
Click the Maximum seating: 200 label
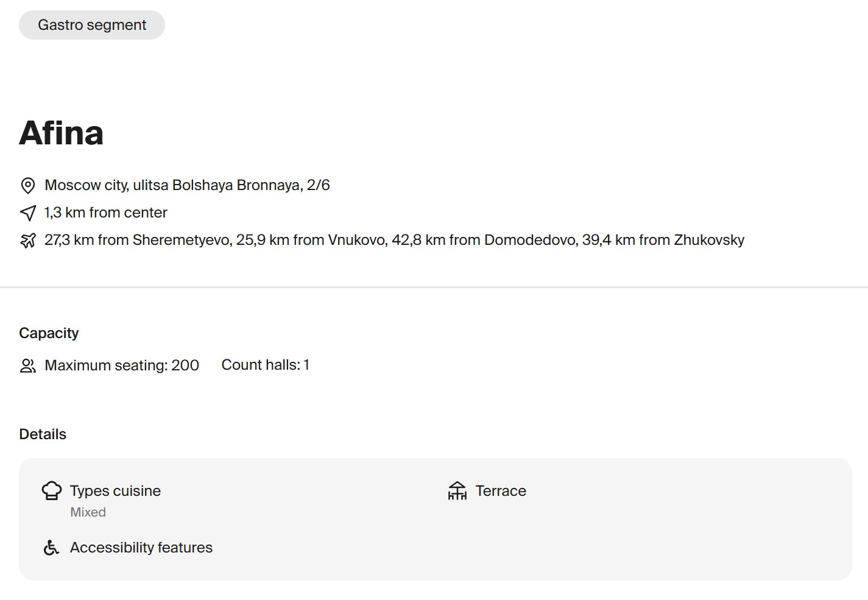(x=122, y=365)
